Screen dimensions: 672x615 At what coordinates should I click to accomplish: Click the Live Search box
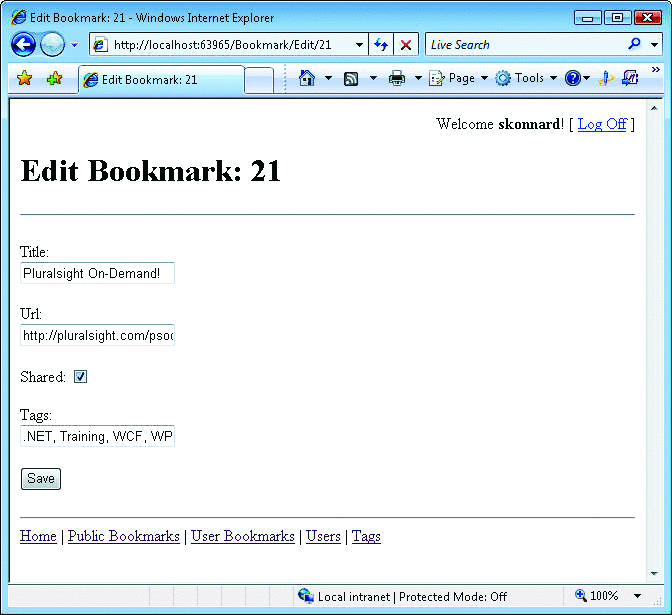coord(526,45)
